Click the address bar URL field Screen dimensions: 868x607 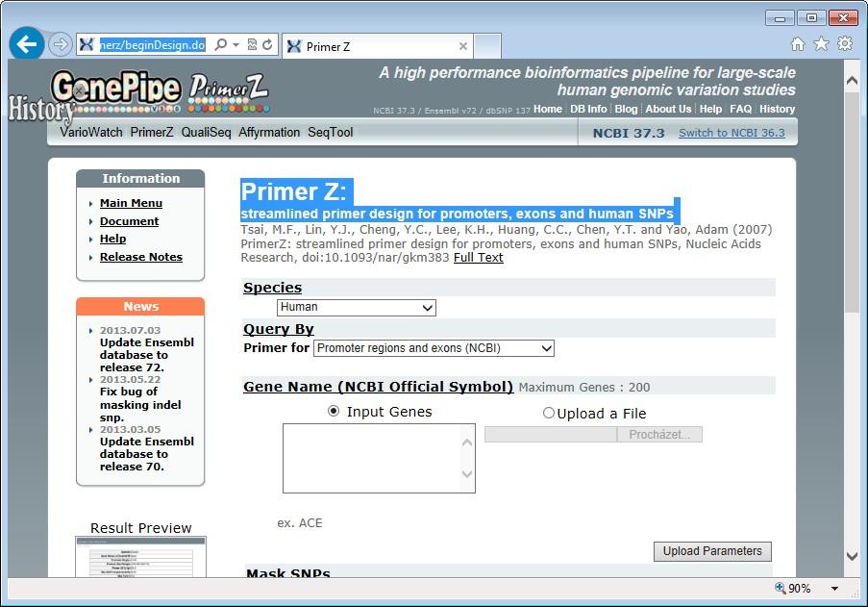coord(152,45)
